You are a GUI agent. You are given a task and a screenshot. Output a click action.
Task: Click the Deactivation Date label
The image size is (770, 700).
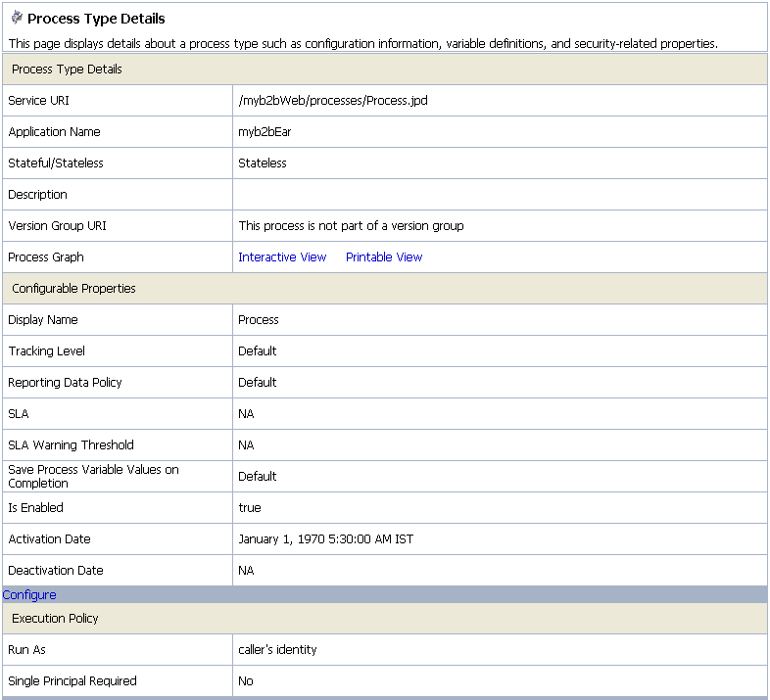click(x=56, y=571)
